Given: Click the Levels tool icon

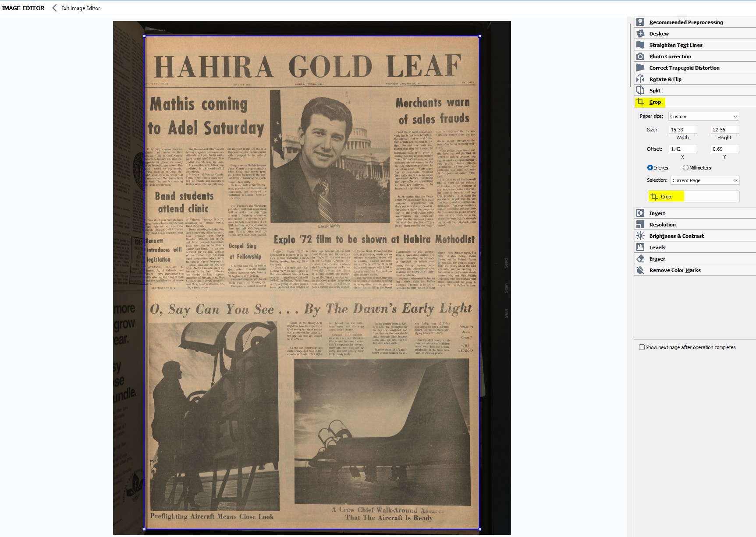Looking at the screenshot, I should (x=640, y=247).
